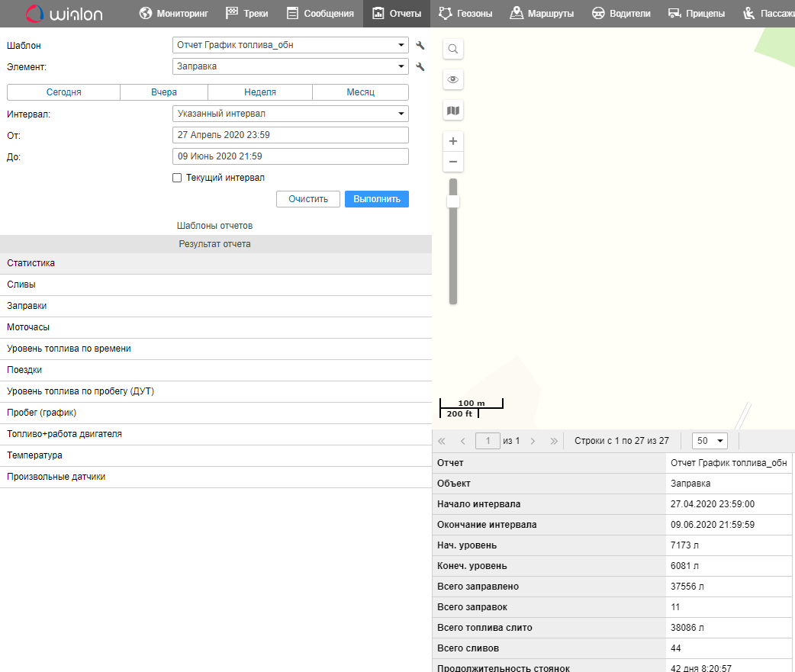Click the map zoom out minus button
Screen dimensions: 795x672
[453, 162]
